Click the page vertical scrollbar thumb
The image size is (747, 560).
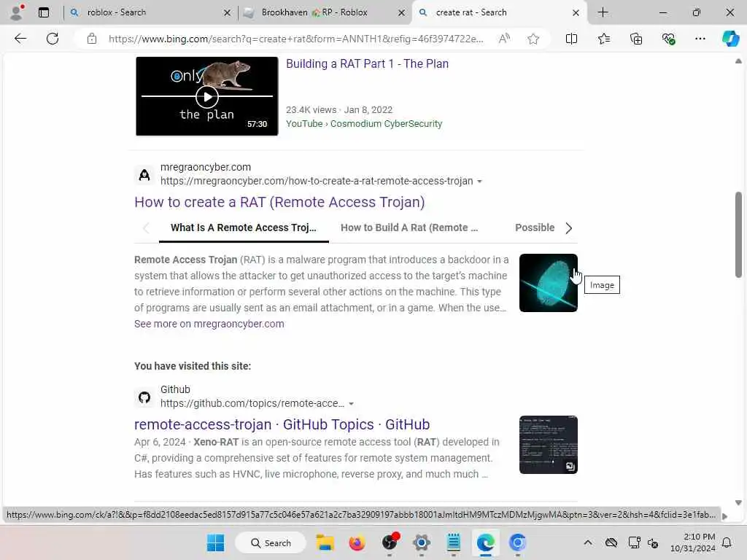(738, 234)
